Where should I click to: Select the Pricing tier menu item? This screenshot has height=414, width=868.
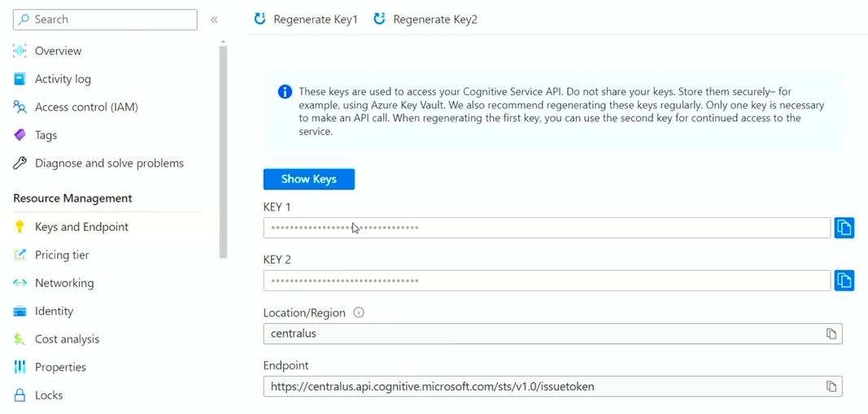coord(62,255)
